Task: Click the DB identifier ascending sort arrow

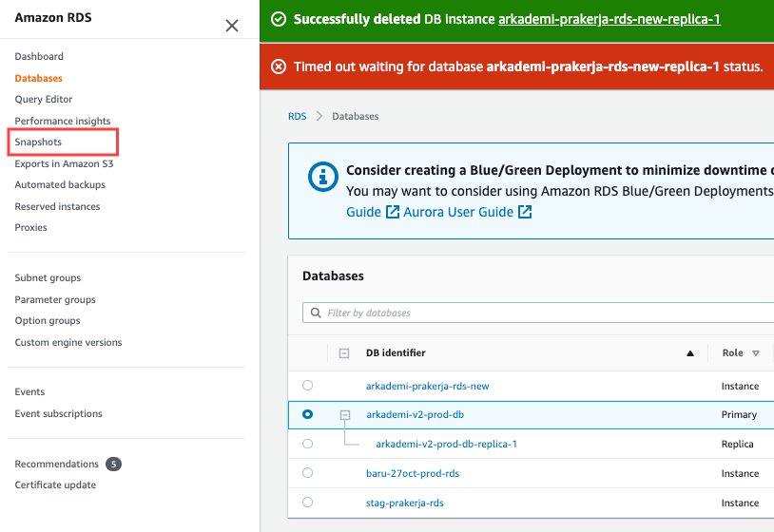Action: 690,353
